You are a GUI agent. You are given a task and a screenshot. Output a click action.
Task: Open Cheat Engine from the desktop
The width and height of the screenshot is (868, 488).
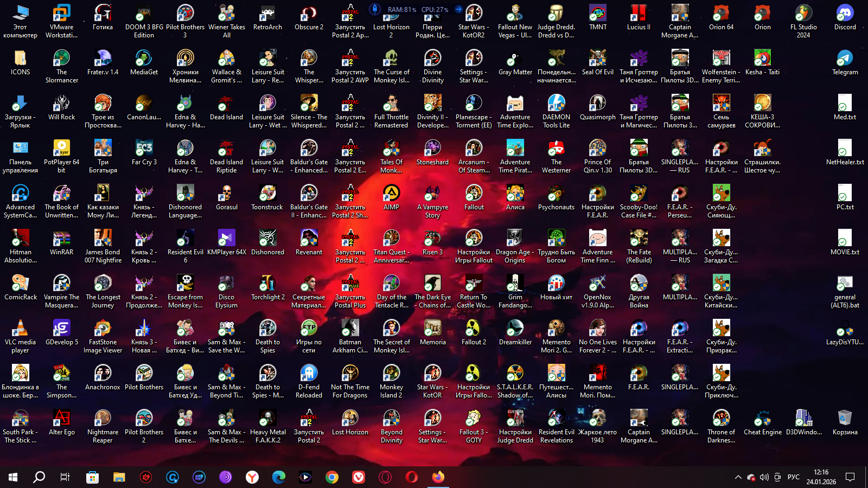[762, 422]
